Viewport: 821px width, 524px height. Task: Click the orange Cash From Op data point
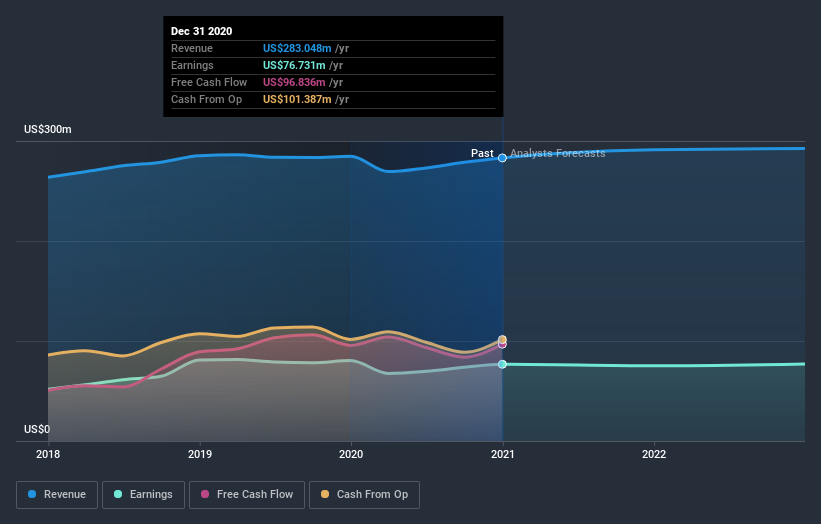pos(502,339)
